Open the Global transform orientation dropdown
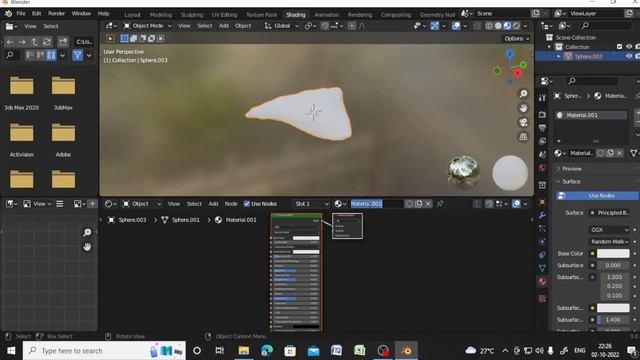 (x=282, y=26)
